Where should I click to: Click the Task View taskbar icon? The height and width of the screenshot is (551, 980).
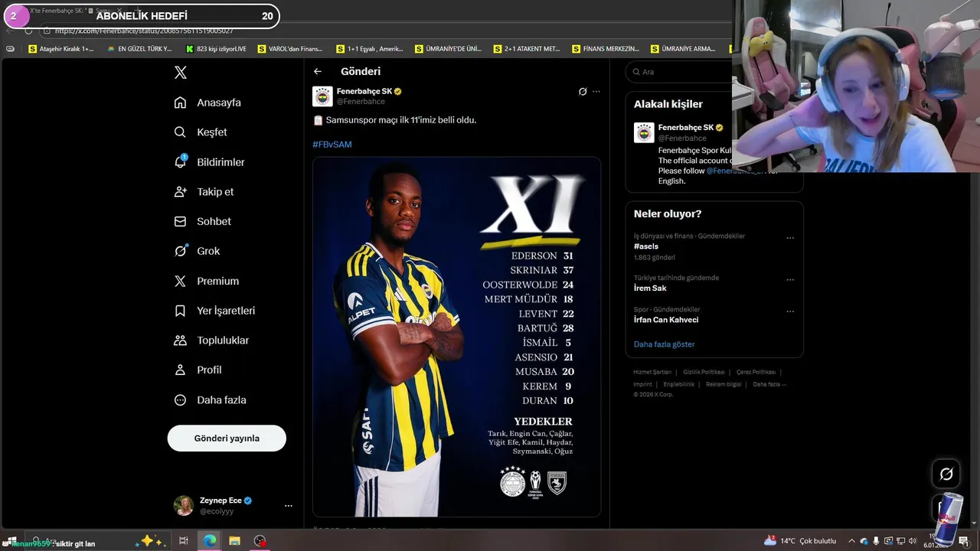pos(184,541)
